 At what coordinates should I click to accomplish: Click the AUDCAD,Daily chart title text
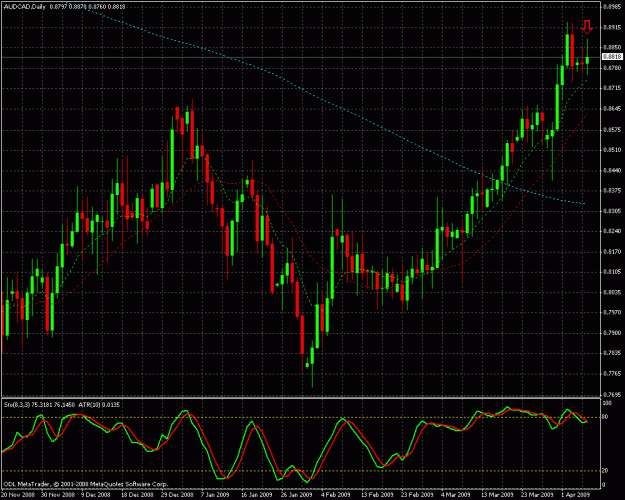[25, 7]
